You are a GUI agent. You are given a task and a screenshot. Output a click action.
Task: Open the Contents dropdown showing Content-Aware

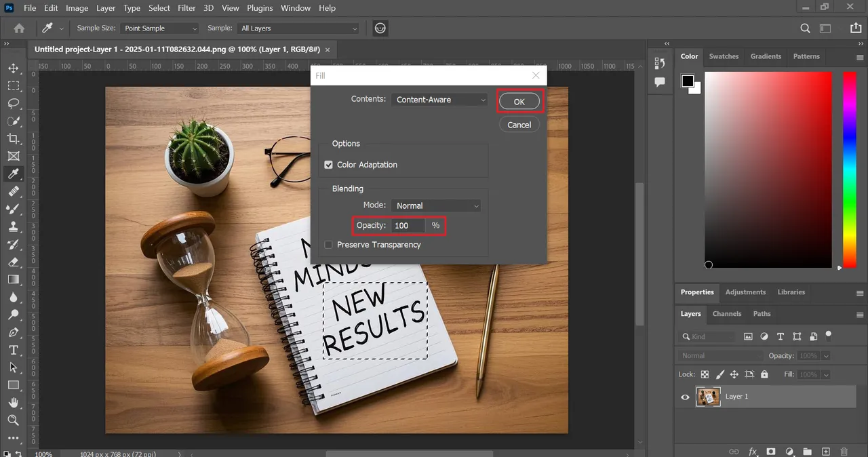point(439,100)
